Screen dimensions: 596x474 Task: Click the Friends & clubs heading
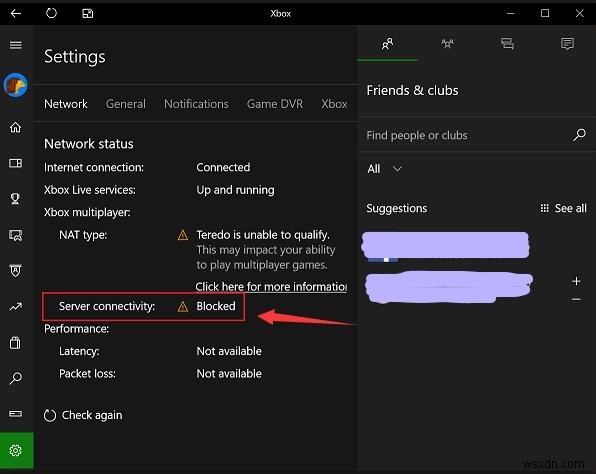(x=412, y=90)
